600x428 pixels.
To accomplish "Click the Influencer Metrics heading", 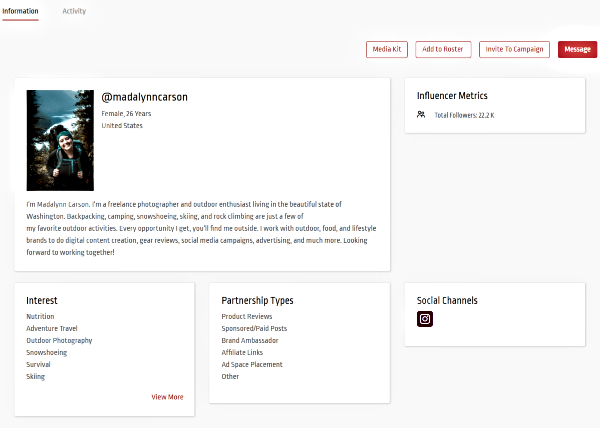I will (x=452, y=96).
